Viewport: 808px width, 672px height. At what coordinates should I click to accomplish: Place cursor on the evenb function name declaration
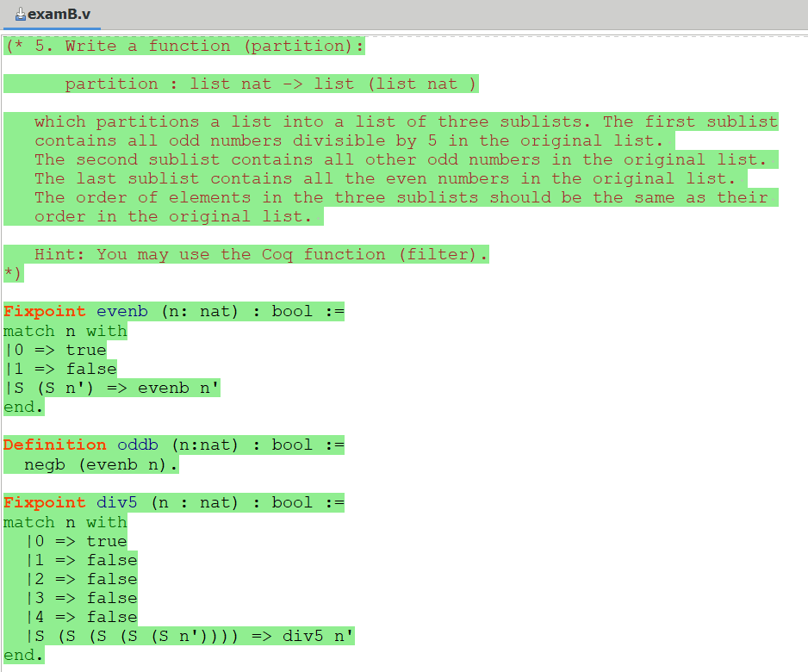point(121,311)
